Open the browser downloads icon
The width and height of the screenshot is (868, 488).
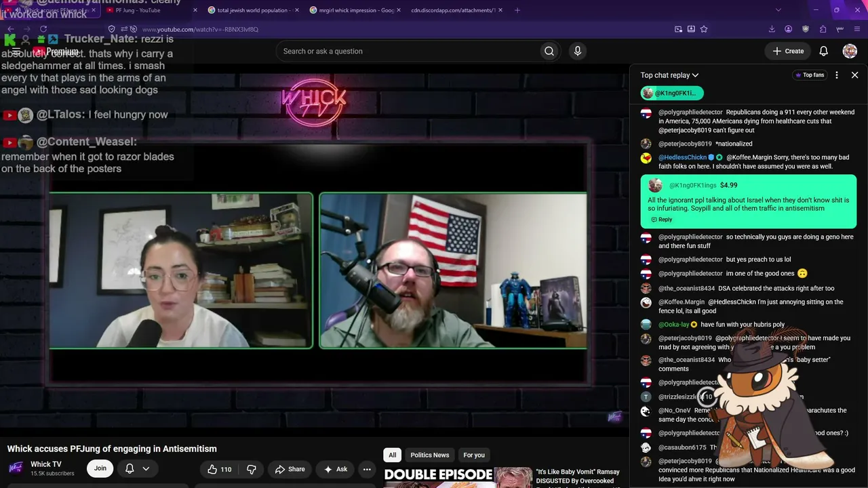coord(772,29)
